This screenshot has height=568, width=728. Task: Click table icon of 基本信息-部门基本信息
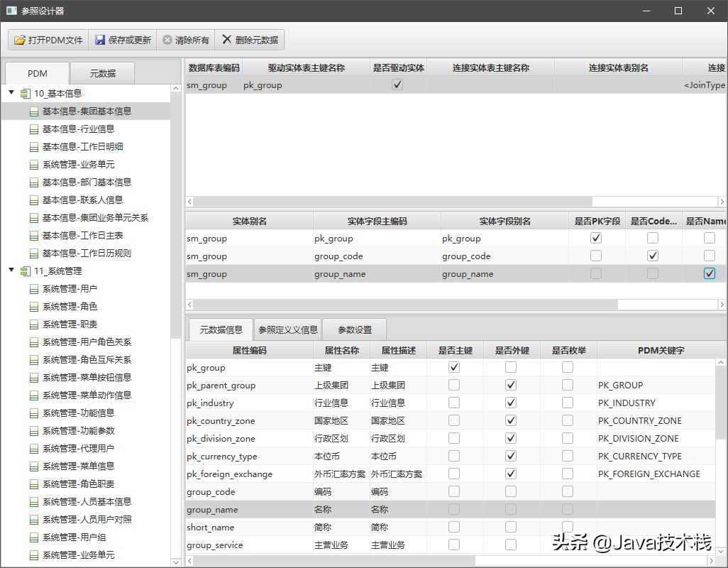click(x=34, y=182)
